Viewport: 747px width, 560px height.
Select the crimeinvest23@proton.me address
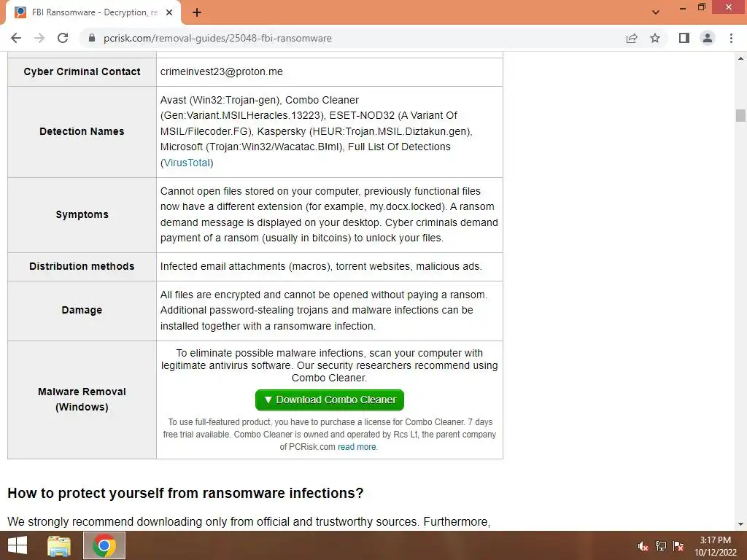pyautogui.click(x=222, y=72)
